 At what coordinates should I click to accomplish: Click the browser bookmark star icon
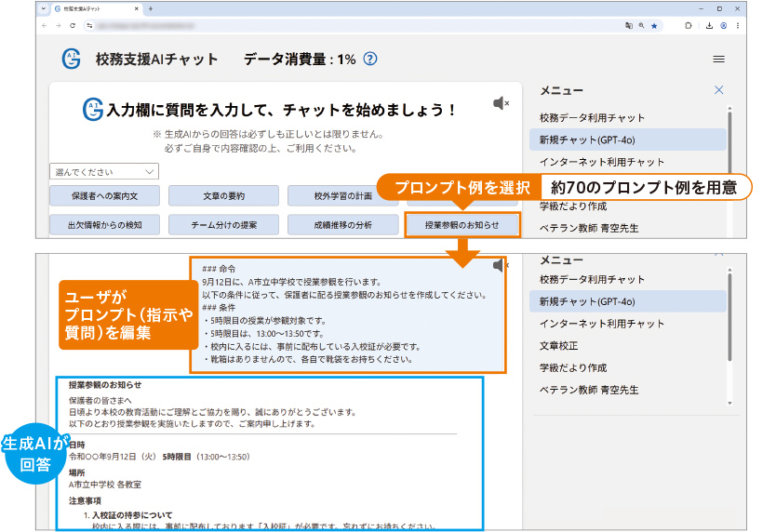click(x=654, y=26)
